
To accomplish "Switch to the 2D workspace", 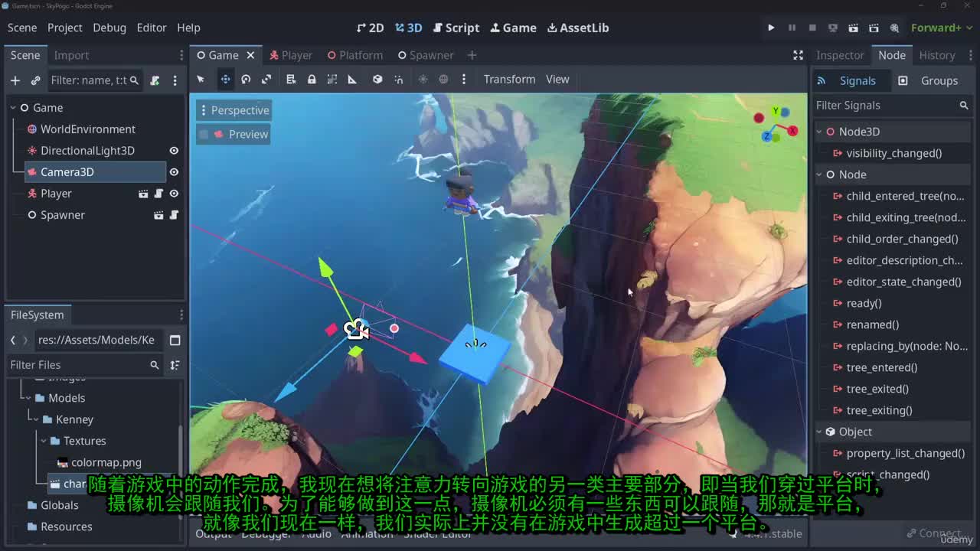I will (x=371, y=28).
